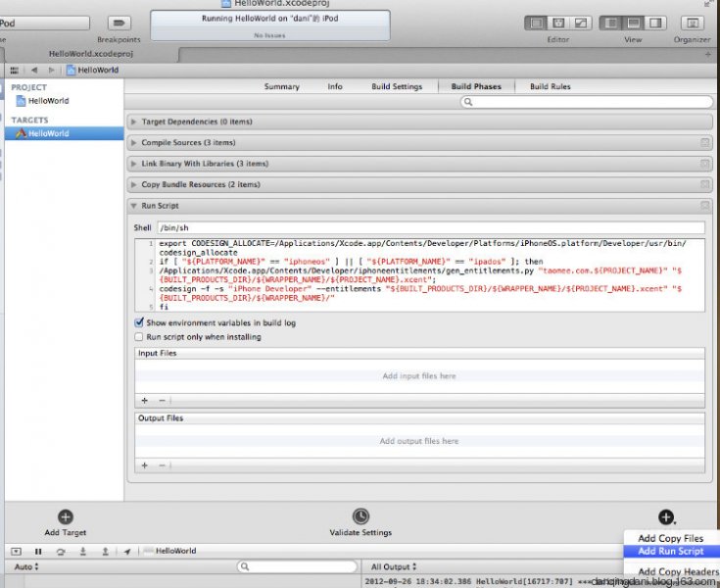Image resolution: width=720 pixels, height=588 pixels.
Task: Uncheck Show environment variables in build log
Action: [139, 322]
